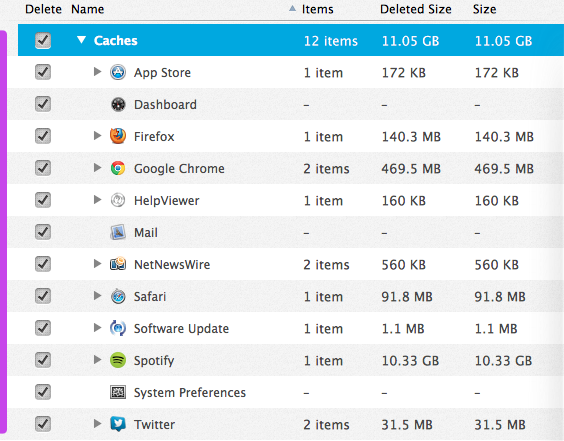Click the 469.5 MB Deleted Size value
Screen dimensions: 564x441
[x=411, y=169]
